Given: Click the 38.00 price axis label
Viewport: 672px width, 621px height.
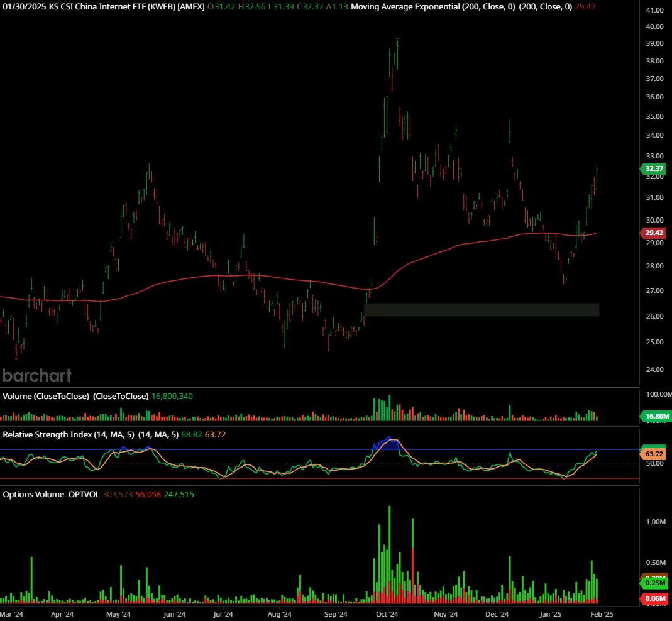Looking at the screenshot, I should tap(654, 61).
